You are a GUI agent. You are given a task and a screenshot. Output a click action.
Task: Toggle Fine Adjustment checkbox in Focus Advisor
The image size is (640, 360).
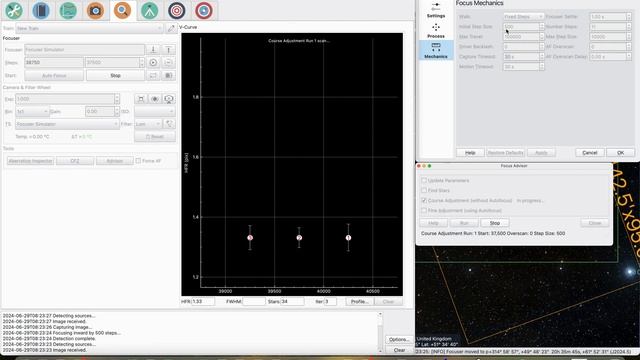(x=424, y=211)
